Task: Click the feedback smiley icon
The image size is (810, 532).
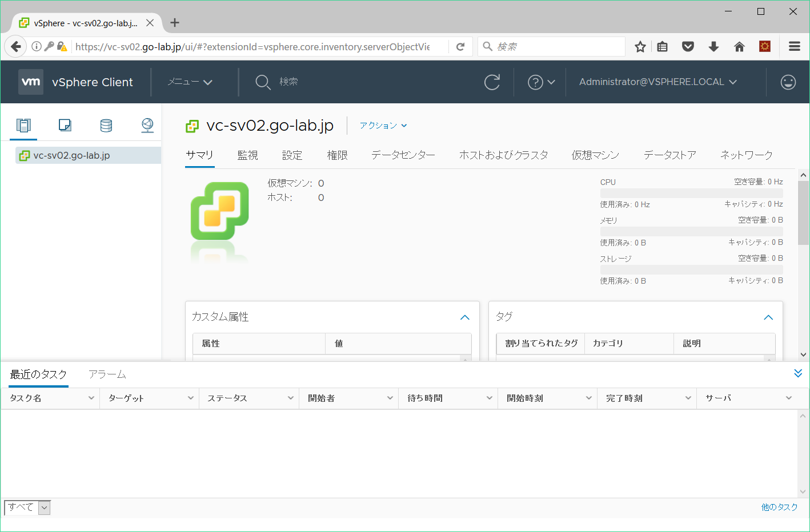Action: tap(788, 82)
